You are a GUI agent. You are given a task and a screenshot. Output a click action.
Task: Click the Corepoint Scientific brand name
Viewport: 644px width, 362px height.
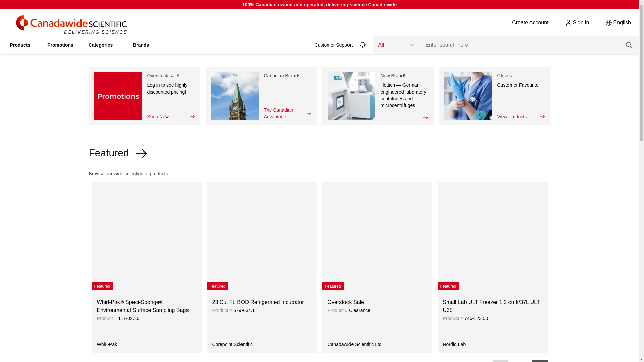tap(232, 344)
